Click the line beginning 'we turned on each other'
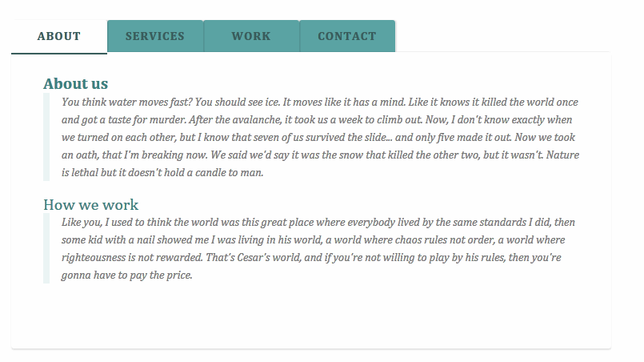The image size is (644, 362). point(318,138)
